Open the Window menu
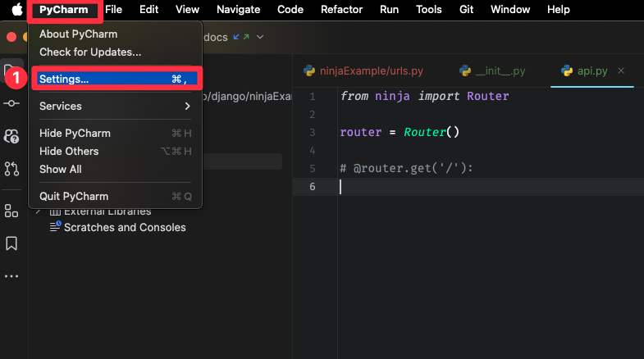Screen dimensions: 644x359 click(x=510, y=10)
